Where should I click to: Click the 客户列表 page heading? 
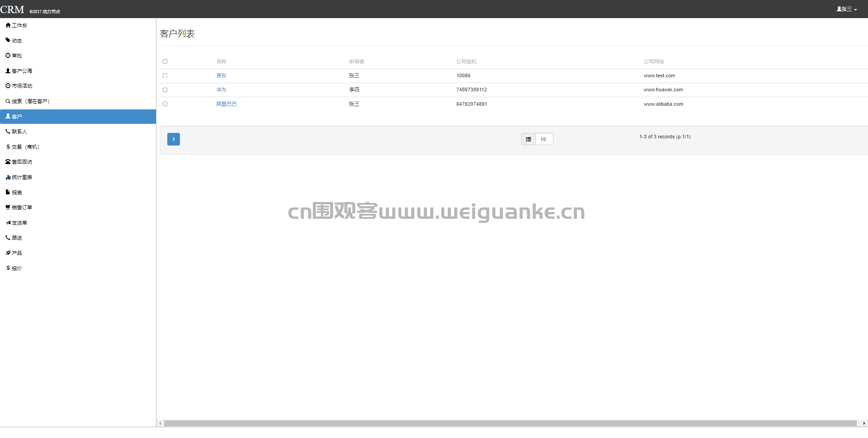pos(177,34)
